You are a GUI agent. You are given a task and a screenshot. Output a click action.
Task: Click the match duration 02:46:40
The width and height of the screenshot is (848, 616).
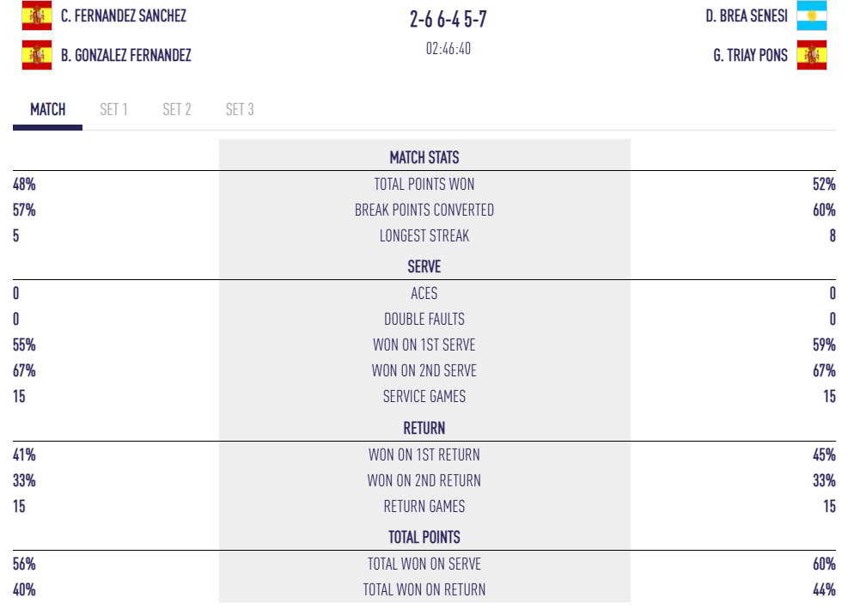(x=448, y=49)
